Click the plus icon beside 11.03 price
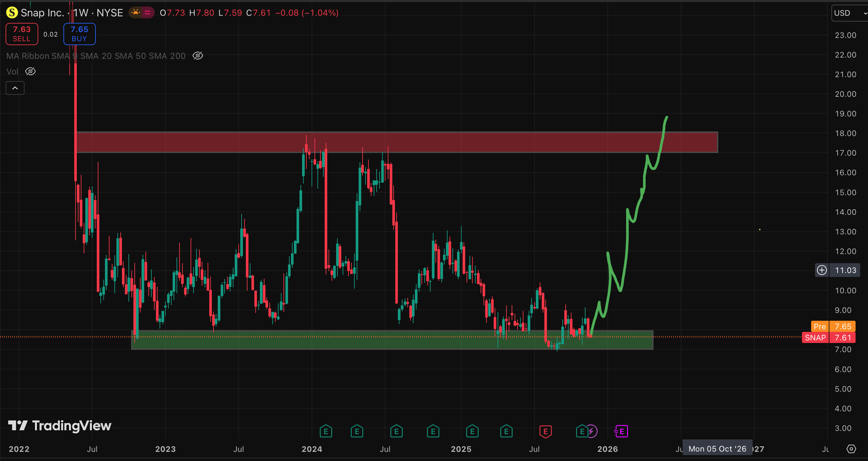868x461 pixels. 822,270
